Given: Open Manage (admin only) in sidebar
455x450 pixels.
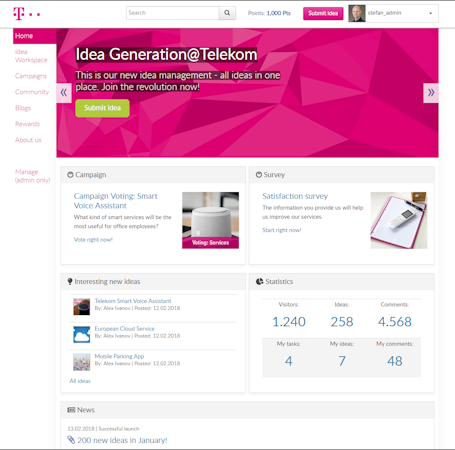Looking at the screenshot, I should pos(32,176).
